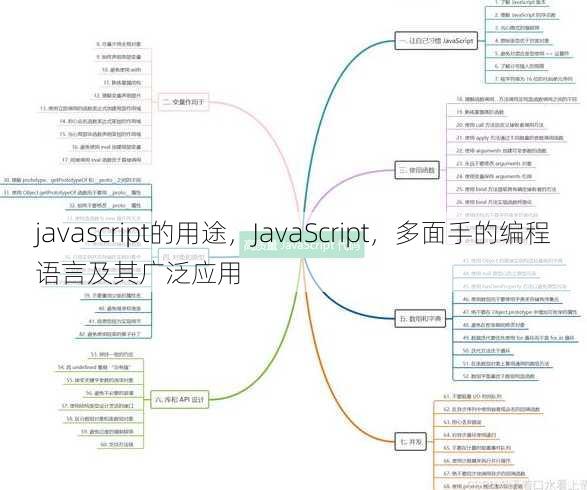
Task: Select the '一. 让自己习惯 JavaScript' branch node
Action: tap(437, 41)
